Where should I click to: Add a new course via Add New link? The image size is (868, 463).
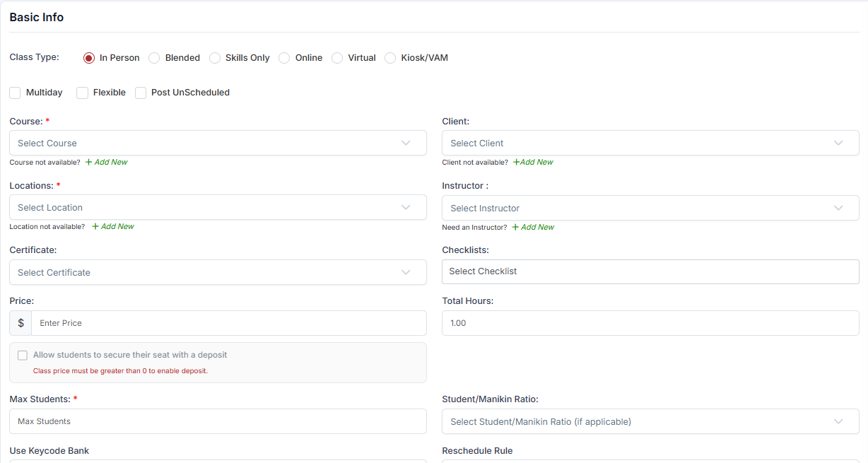[x=107, y=162]
